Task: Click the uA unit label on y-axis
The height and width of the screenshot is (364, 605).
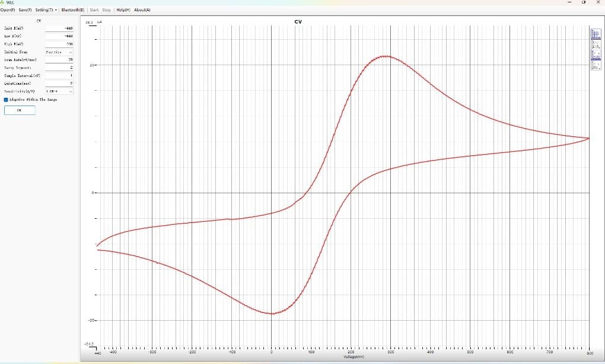Action: point(100,22)
